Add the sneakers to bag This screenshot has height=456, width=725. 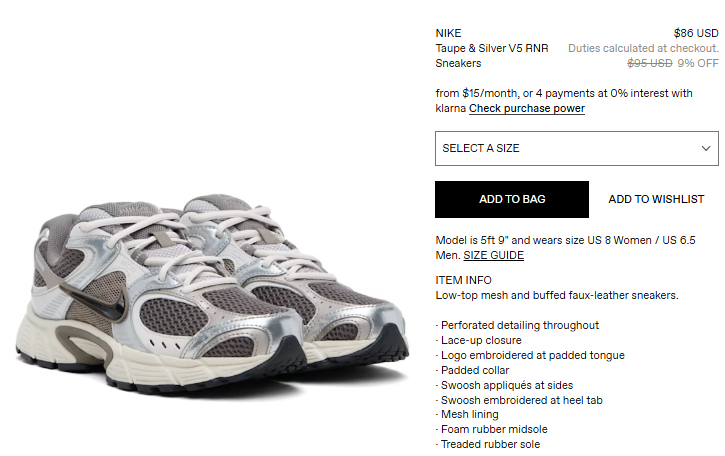click(512, 199)
